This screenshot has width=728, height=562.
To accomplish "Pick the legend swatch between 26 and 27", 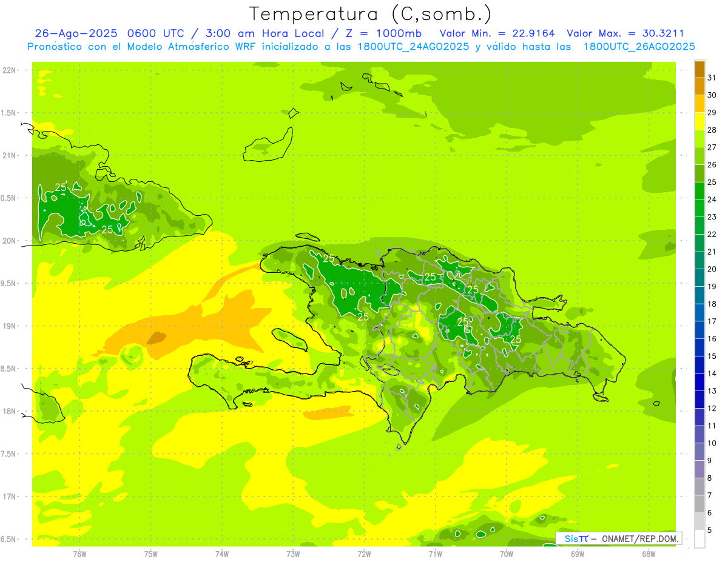I will 699,156.
